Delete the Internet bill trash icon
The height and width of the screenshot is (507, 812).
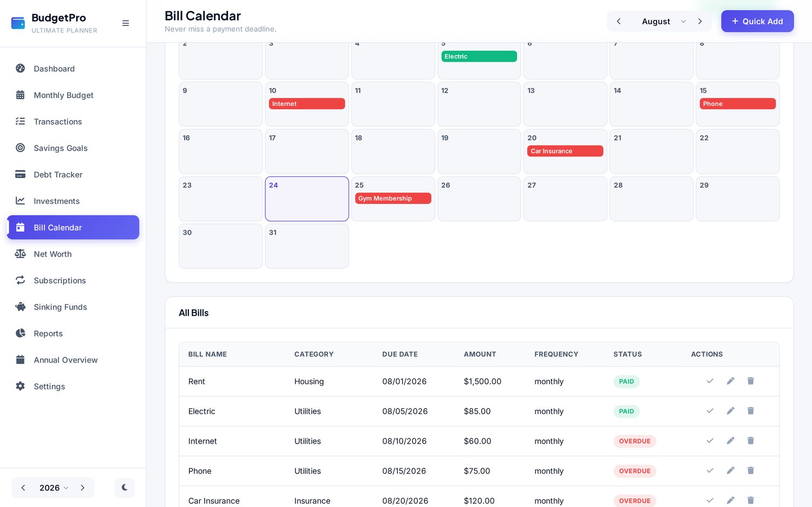751,440
